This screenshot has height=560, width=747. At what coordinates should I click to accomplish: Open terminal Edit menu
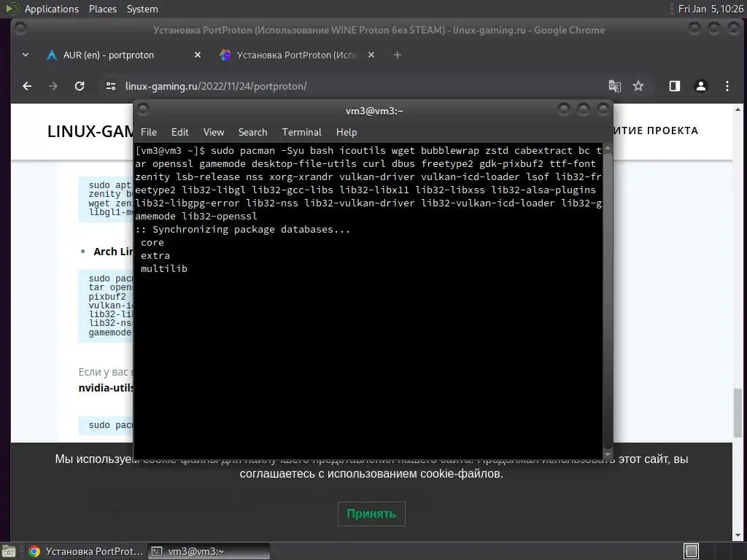coord(179,132)
